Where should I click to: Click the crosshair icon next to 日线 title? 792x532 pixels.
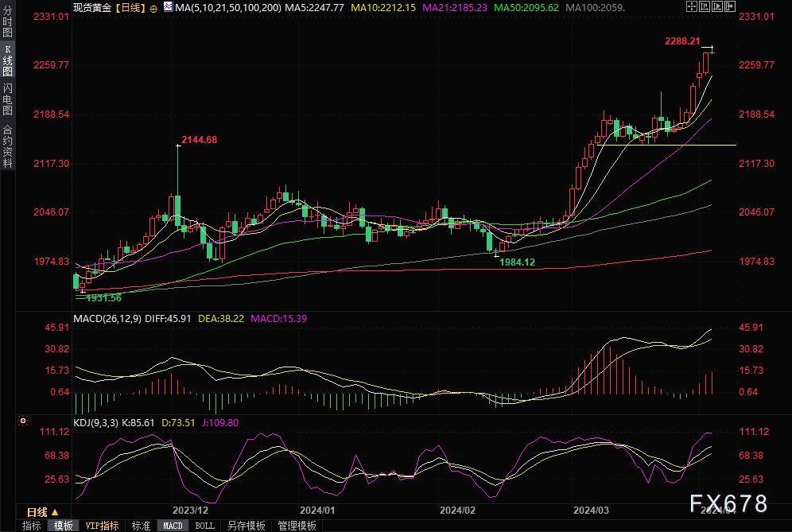point(153,7)
